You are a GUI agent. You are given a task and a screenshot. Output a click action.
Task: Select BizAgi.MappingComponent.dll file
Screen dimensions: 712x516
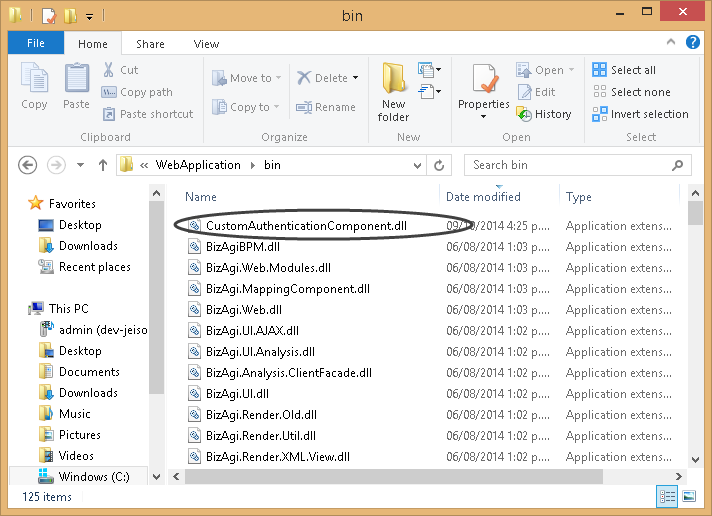(288, 289)
